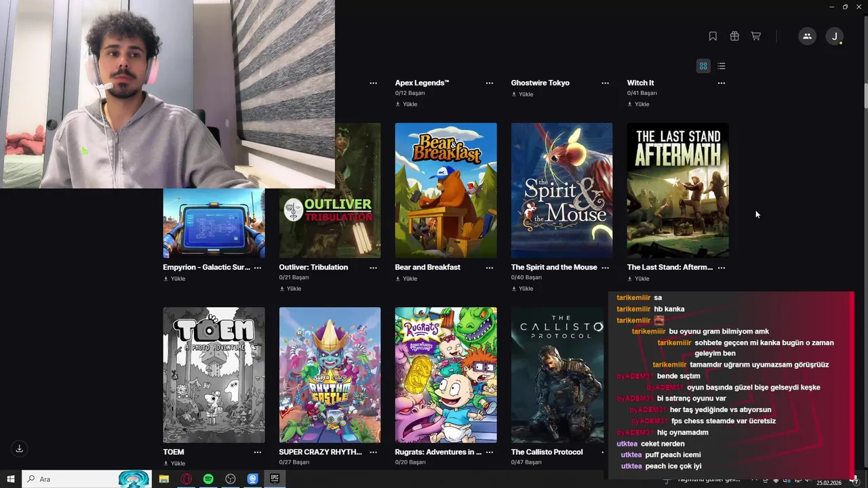Image resolution: width=868 pixels, height=488 pixels.
Task: Open The Last Stand: Aftermath options menu
Action: tap(722, 268)
